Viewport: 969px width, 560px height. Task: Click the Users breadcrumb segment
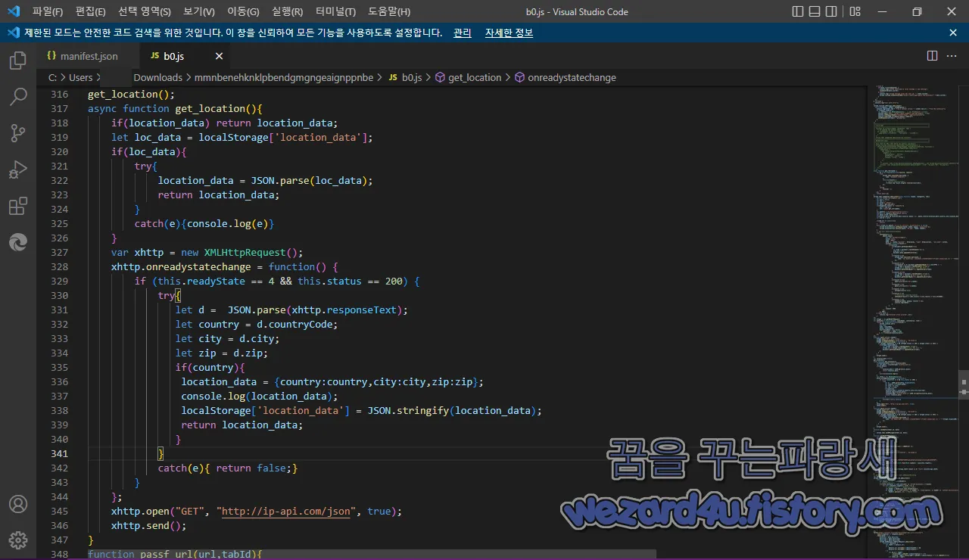(x=80, y=77)
